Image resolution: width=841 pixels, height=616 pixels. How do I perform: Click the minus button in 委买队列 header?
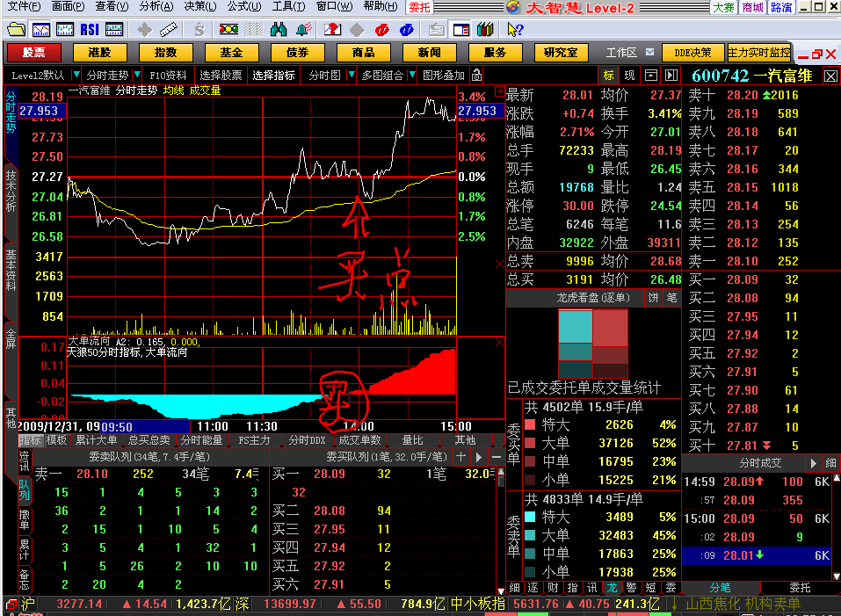497,457
